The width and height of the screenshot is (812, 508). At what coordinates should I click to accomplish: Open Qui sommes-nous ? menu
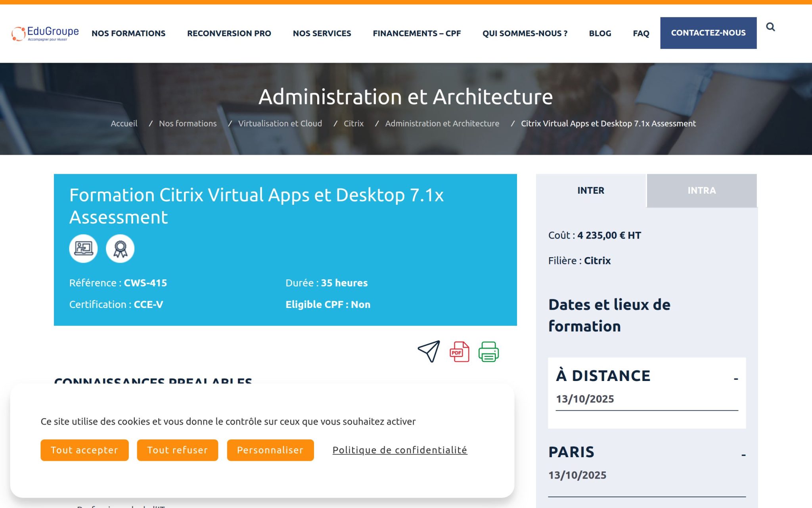point(525,33)
